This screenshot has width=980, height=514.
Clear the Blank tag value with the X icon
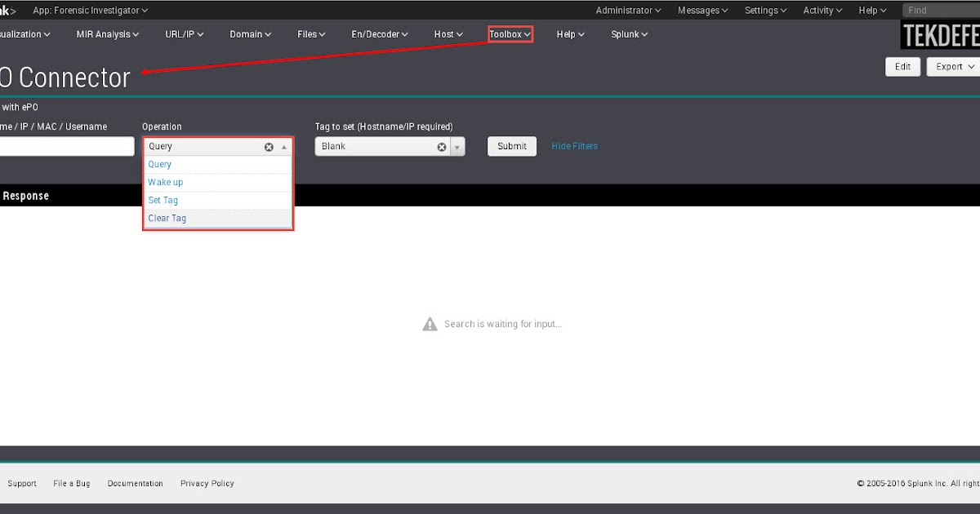pyautogui.click(x=442, y=146)
